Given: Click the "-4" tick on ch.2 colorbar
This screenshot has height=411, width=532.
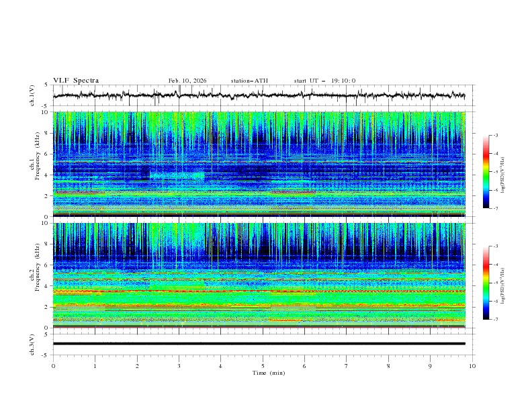Looking at the screenshot, I should 495,265.
